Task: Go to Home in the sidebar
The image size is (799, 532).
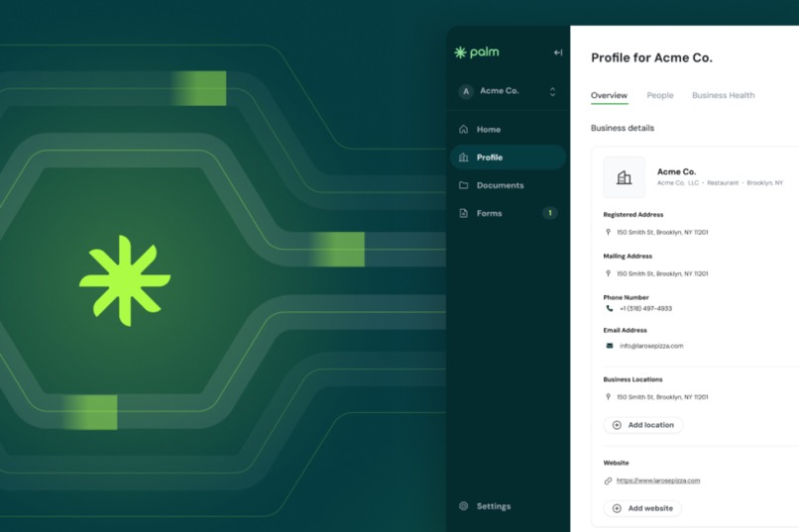Action: pos(508,130)
